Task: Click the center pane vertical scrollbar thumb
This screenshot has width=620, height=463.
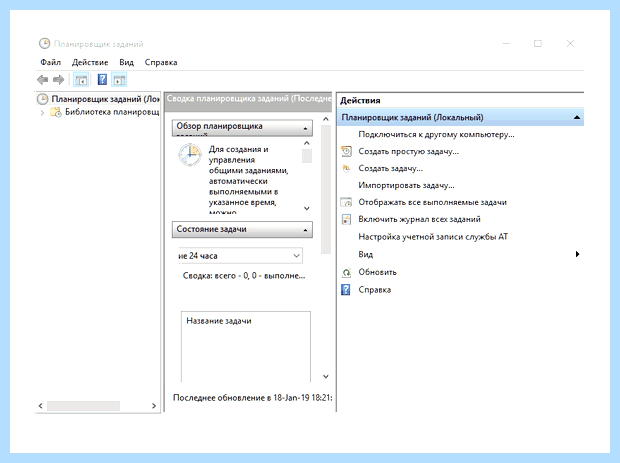Action: click(x=326, y=189)
